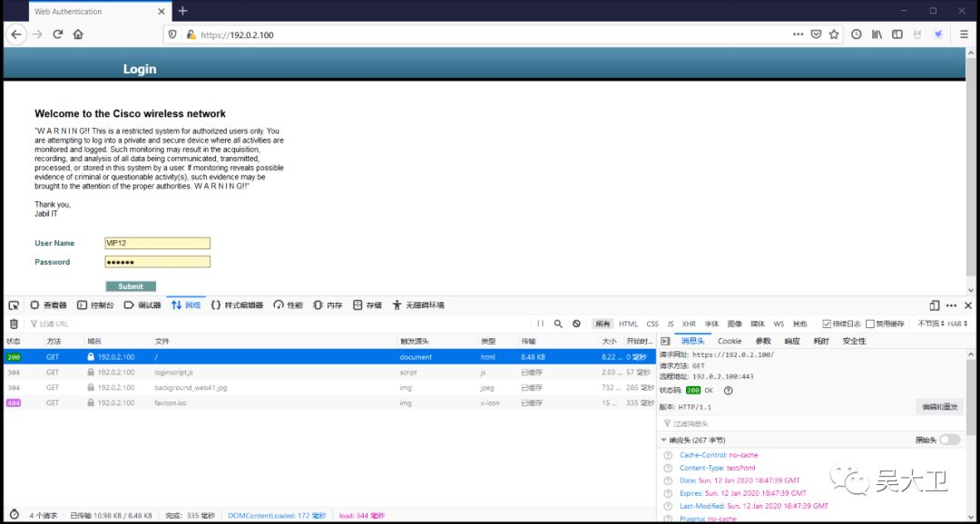
Task: Toggle the 所有 request filter
Action: [x=603, y=324]
